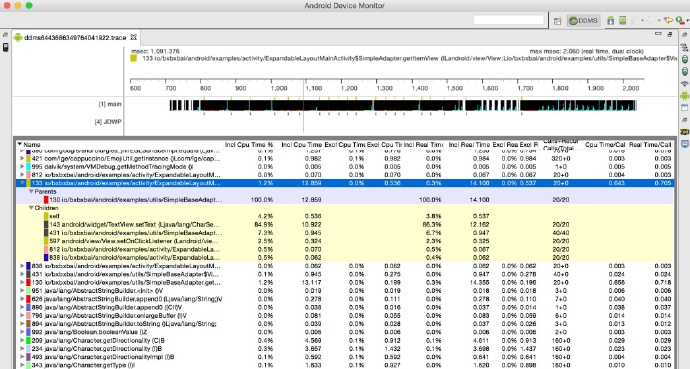690x369 pixels.
Task: Click the 1,700 mark on timeline ruler
Action: [x=525, y=88]
